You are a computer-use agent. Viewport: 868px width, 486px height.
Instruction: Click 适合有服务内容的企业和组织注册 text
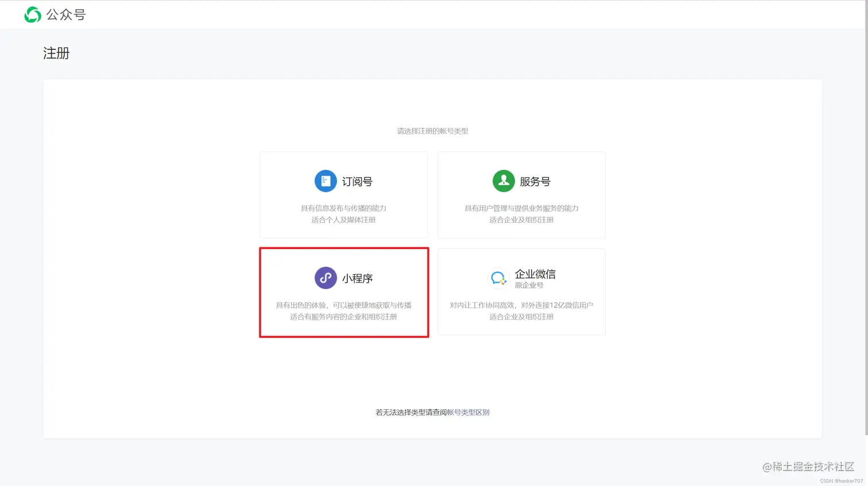[x=343, y=317]
